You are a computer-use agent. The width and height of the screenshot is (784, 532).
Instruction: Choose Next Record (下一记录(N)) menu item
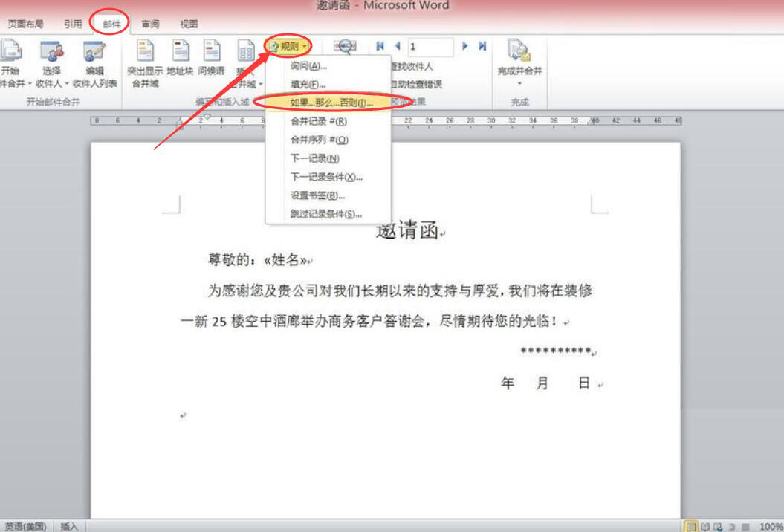pos(328,158)
